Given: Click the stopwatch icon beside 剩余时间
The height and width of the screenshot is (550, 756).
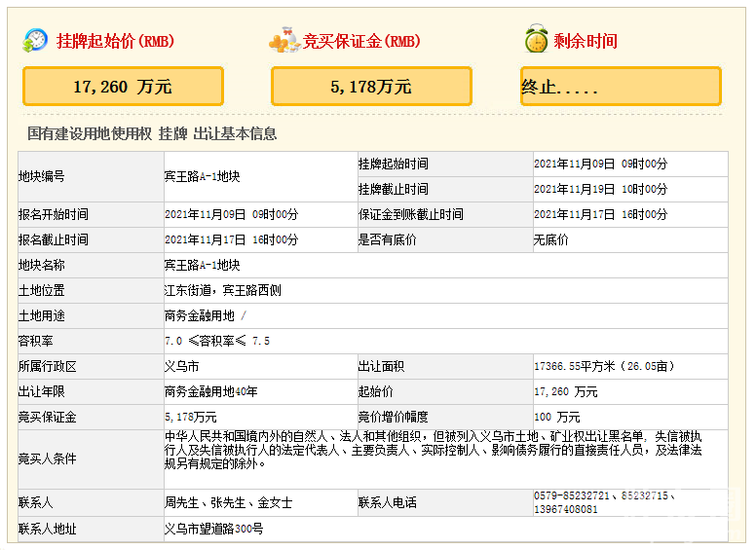Looking at the screenshot, I should [536, 41].
